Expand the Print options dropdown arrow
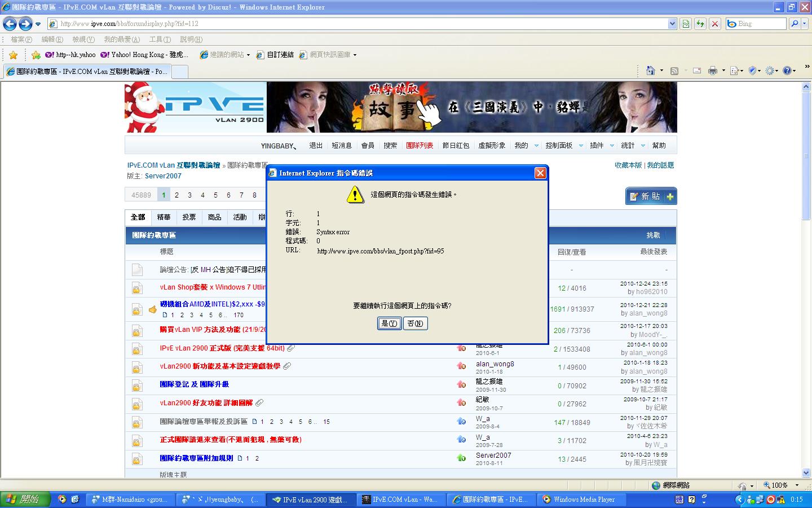The height and width of the screenshot is (508, 812). 723,71
